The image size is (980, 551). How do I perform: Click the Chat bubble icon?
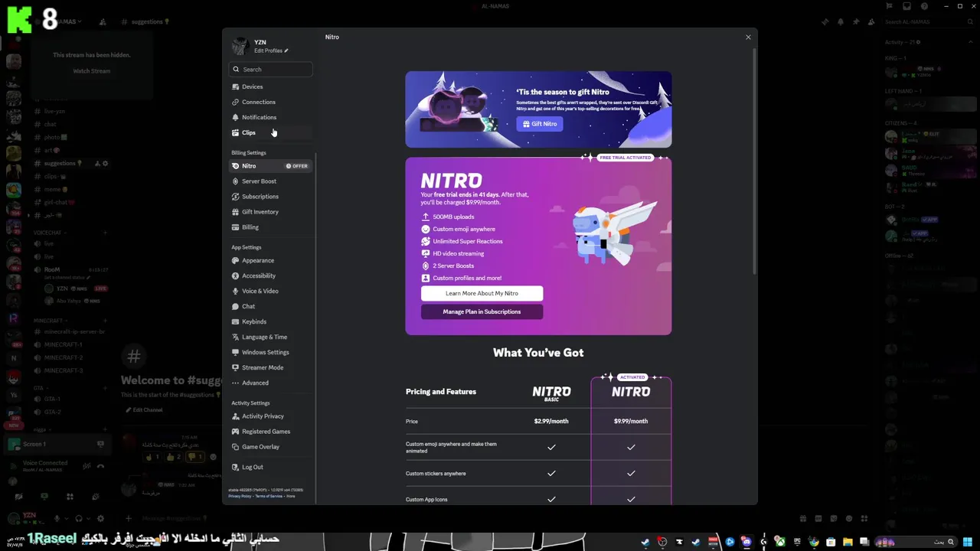pyautogui.click(x=235, y=306)
